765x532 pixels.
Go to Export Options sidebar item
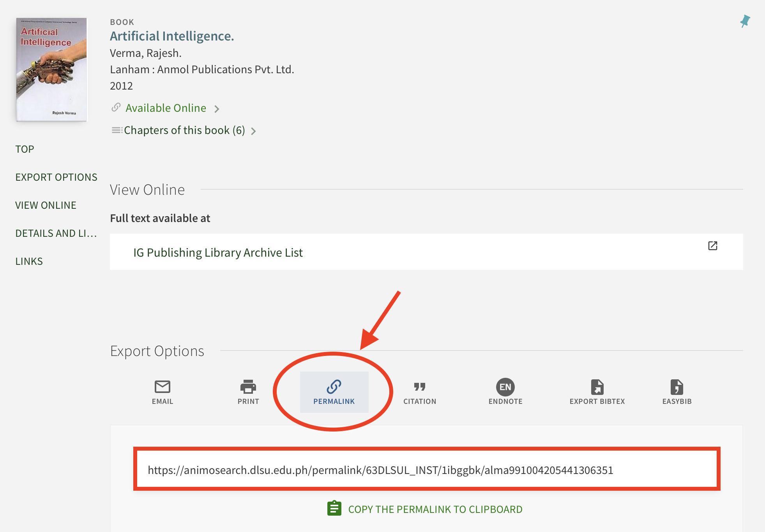click(56, 177)
